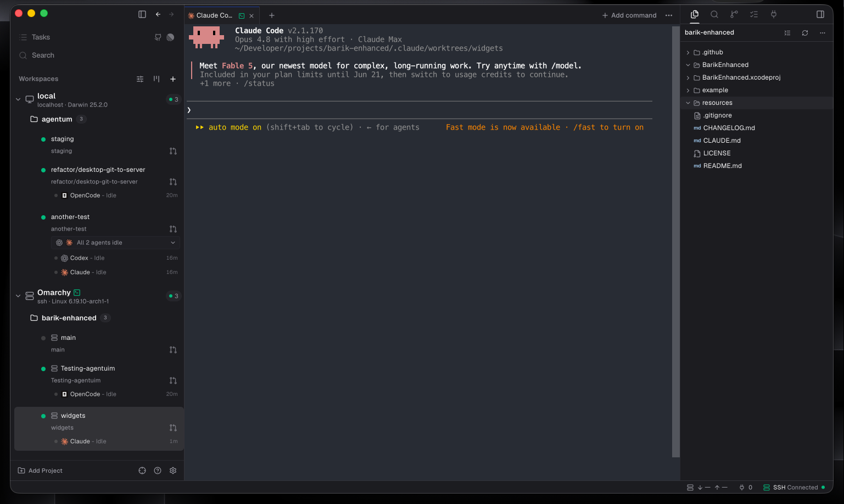Switch to the plug connections panel tab

click(774, 14)
